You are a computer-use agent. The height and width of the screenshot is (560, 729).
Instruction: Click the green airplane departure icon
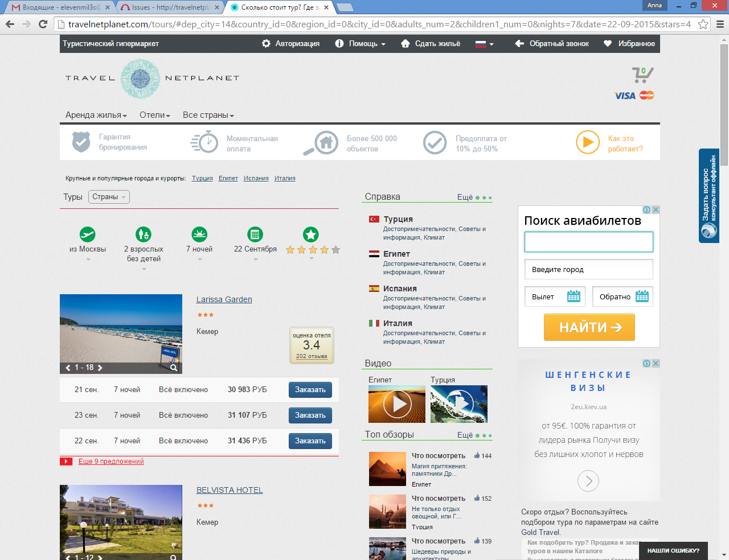88,234
